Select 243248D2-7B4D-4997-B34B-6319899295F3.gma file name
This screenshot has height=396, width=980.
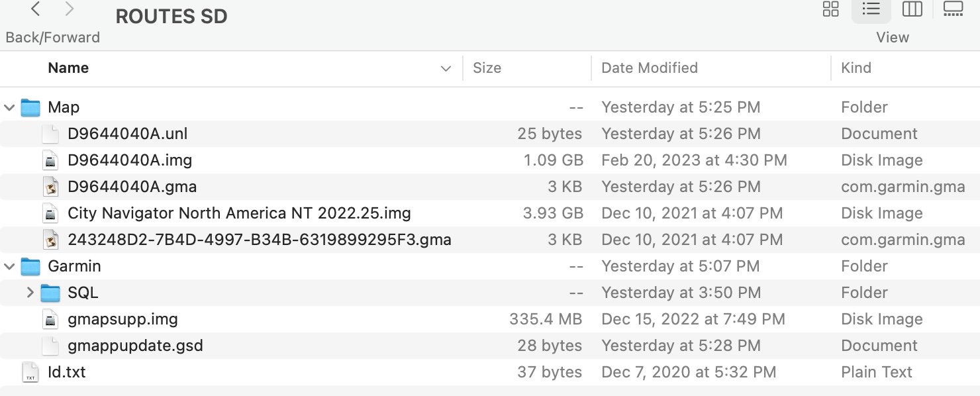(x=260, y=240)
